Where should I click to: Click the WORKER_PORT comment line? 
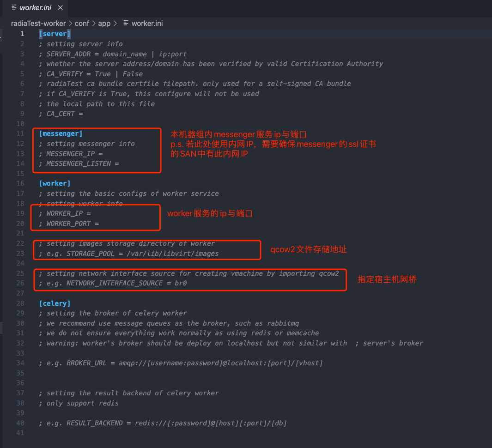pos(72,224)
